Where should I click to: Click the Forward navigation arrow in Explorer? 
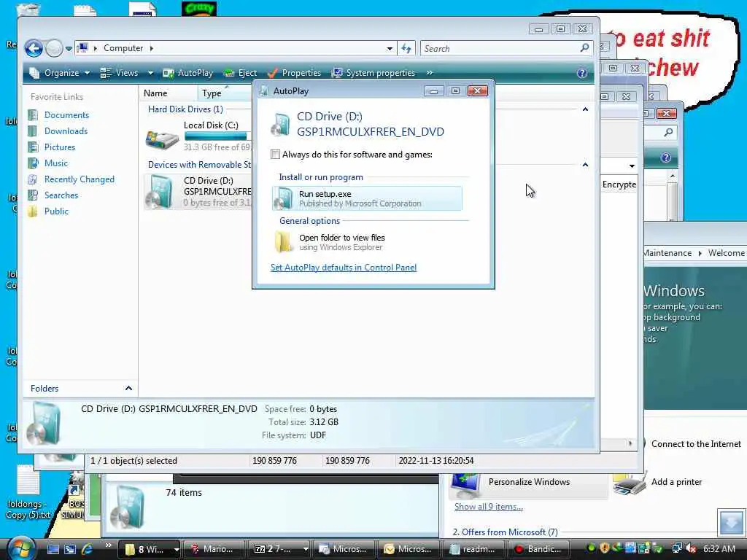(54, 48)
